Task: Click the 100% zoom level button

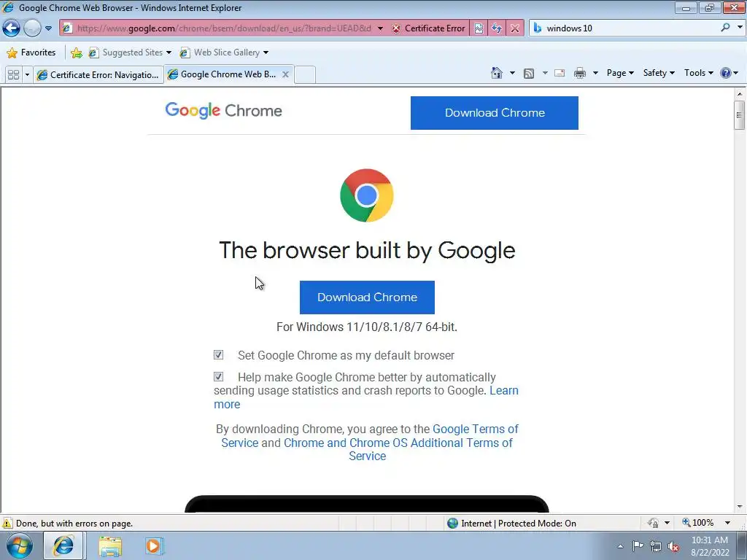Action: coord(698,523)
